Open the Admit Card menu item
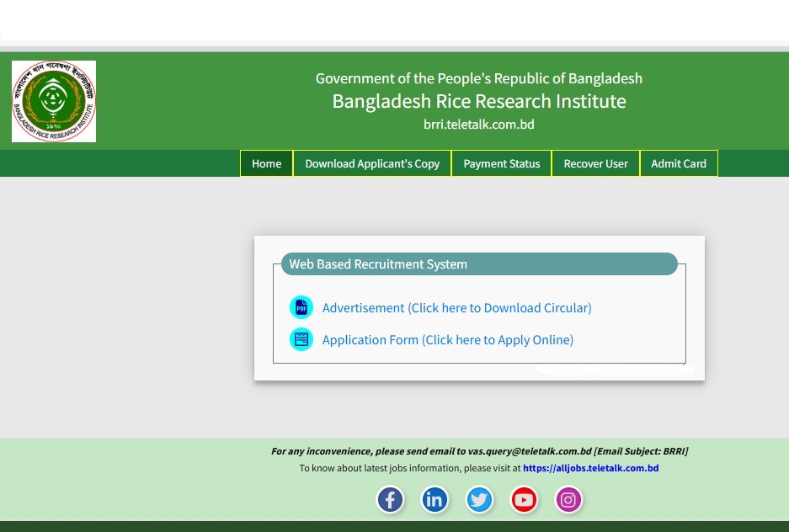789x532 pixels. click(679, 164)
